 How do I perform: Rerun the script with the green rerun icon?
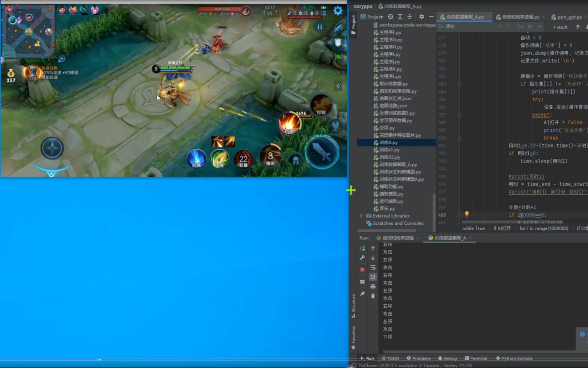[362, 248]
